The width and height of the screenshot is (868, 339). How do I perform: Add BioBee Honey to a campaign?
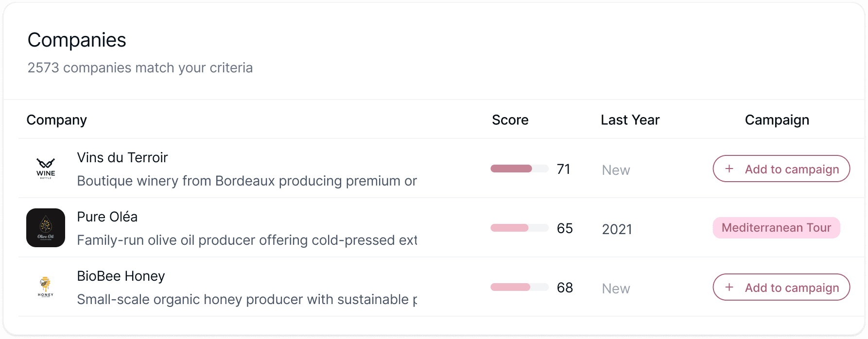click(781, 287)
